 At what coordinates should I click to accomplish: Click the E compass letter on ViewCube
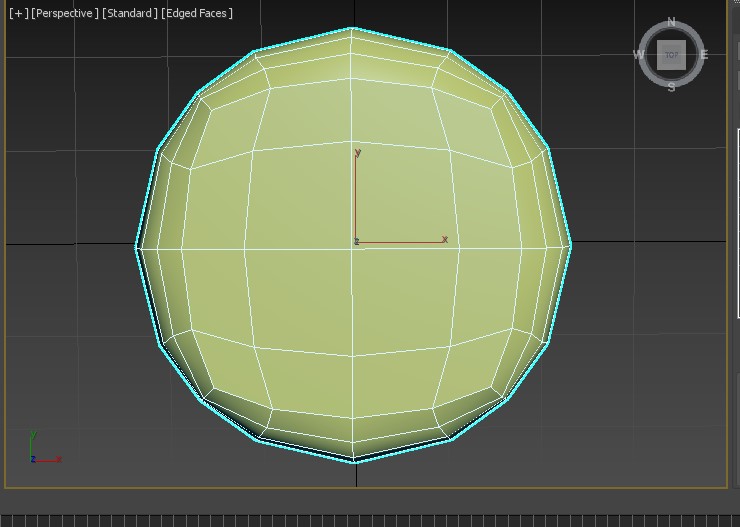pyautogui.click(x=704, y=55)
